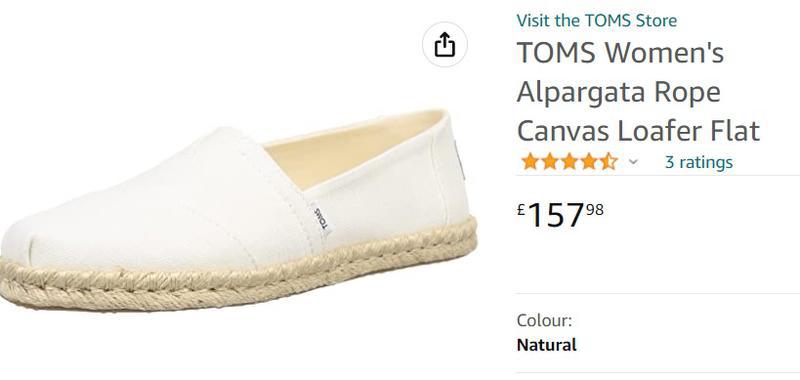This screenshot has width=800, height=380.
Task: Click the orange star rating icons
Action: [569, 162]
